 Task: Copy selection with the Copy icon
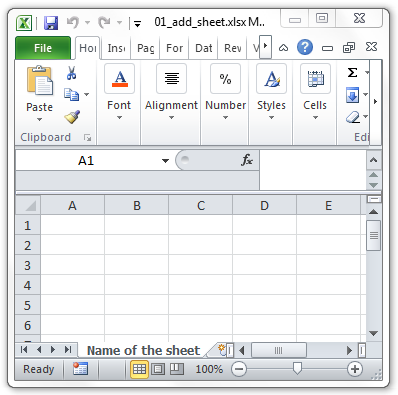click(71, 94)
